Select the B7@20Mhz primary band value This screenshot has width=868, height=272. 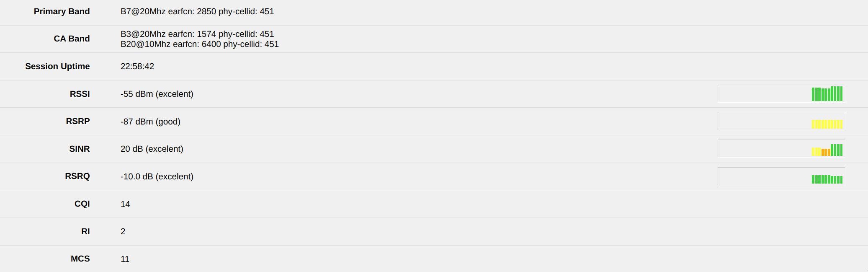pos(197,11)
